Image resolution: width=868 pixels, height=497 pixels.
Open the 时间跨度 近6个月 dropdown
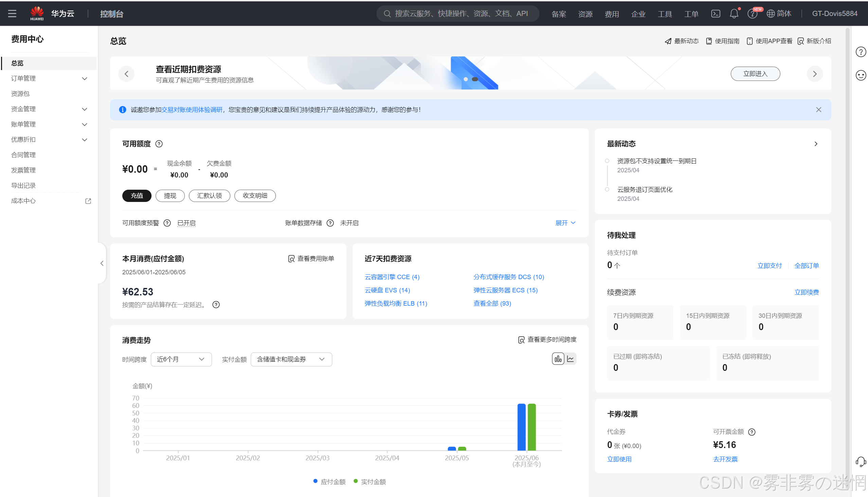[181, 359]
